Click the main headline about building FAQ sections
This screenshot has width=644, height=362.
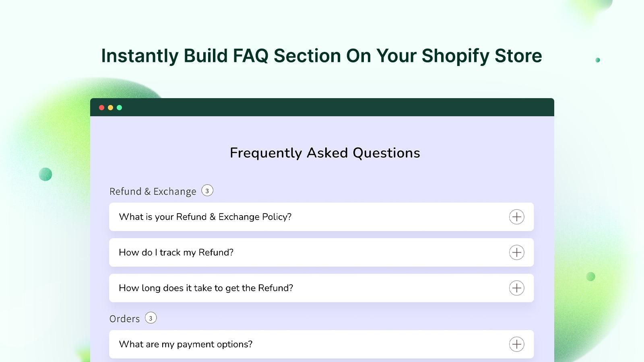click(x=321, y=56)
